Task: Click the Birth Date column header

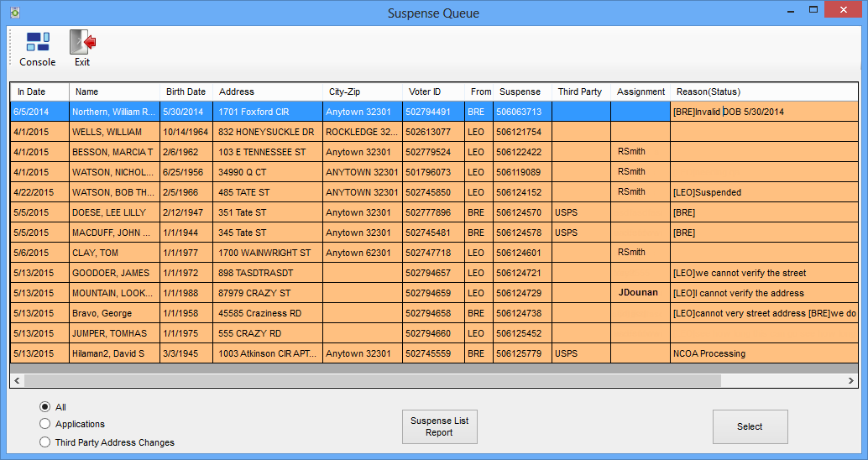Action: (x=186, y=91)
